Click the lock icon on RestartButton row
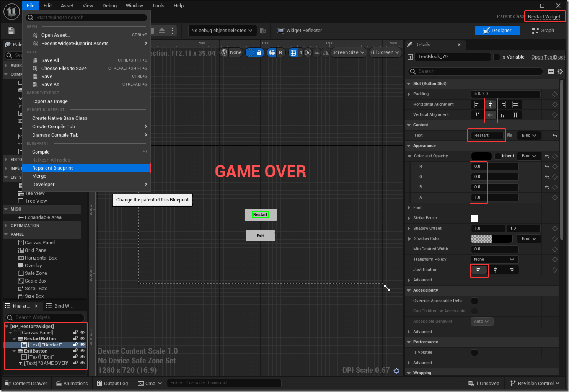The height and width of the screenshot is (392, 569). coord(75,339)
